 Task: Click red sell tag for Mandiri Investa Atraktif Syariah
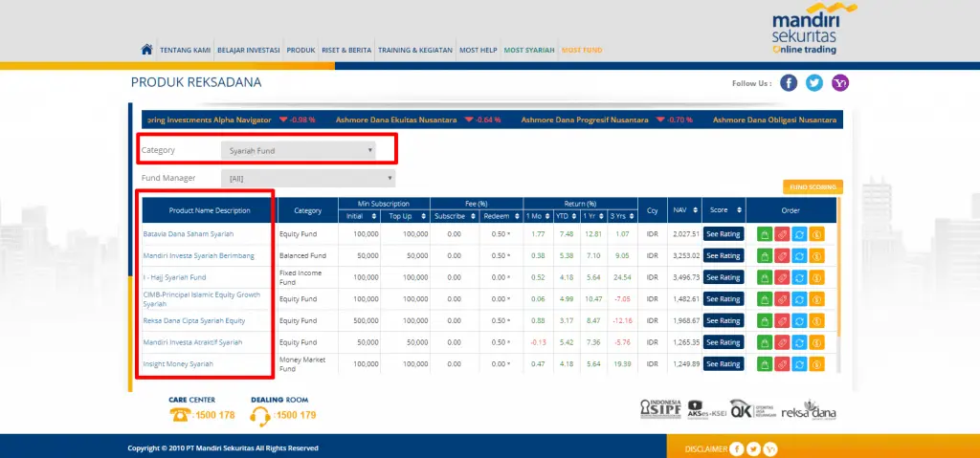[782, 342]
